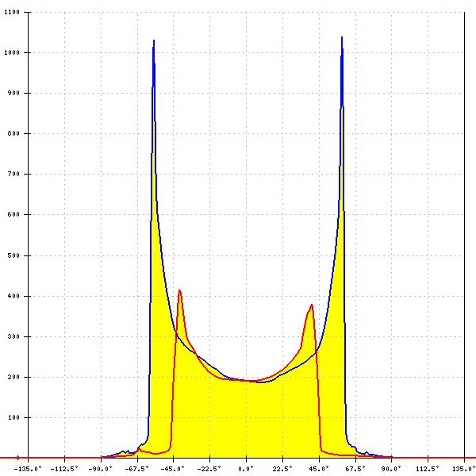Image resolution: width=476 pixels, height=476 pixels.
Task: Click the 135.0° x-axis label
Action: (x=464, y=469)
